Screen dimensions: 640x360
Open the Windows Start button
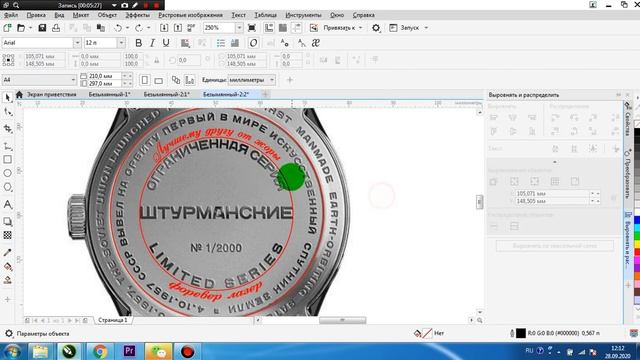click(x=13, y=351)
